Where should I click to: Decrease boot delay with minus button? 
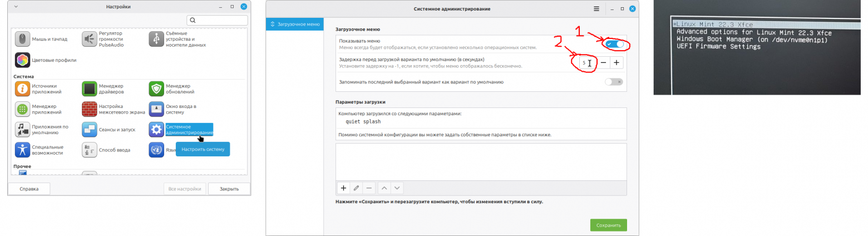(x=603, y=63)
